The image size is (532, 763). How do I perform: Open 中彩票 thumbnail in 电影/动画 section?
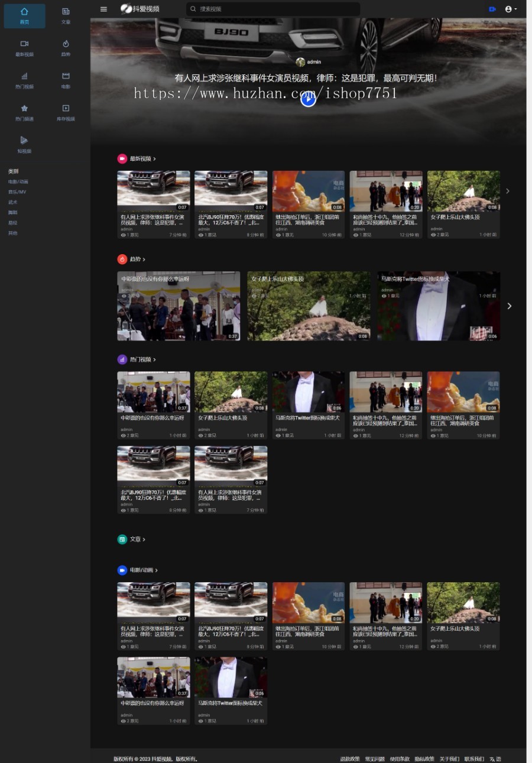(x=154, y=677)
